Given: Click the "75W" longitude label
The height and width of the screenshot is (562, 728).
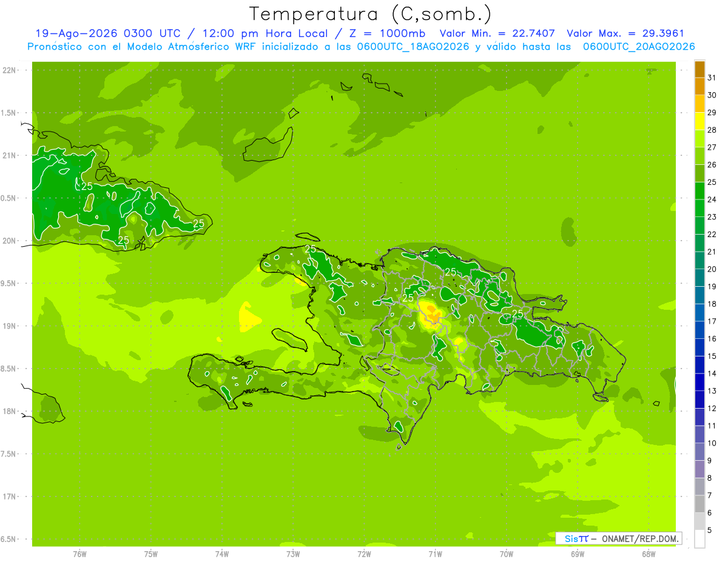Looking at the screenshot, I should tap(150, 554).
